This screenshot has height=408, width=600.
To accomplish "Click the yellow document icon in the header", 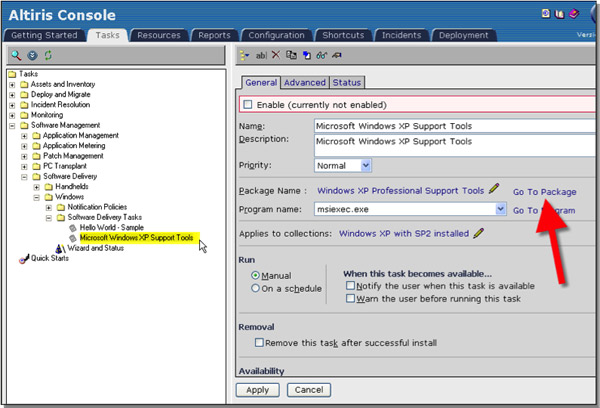I will click(x=546, y=14).
